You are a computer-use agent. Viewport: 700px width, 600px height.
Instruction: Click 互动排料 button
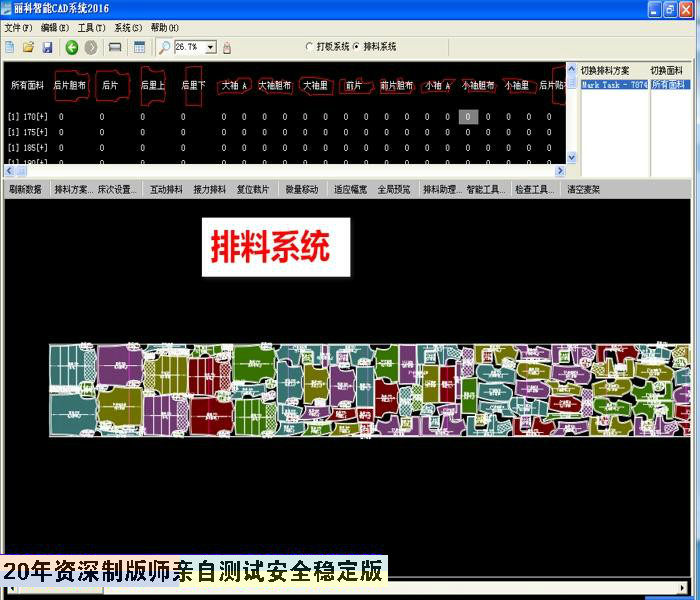coord(167,189)
